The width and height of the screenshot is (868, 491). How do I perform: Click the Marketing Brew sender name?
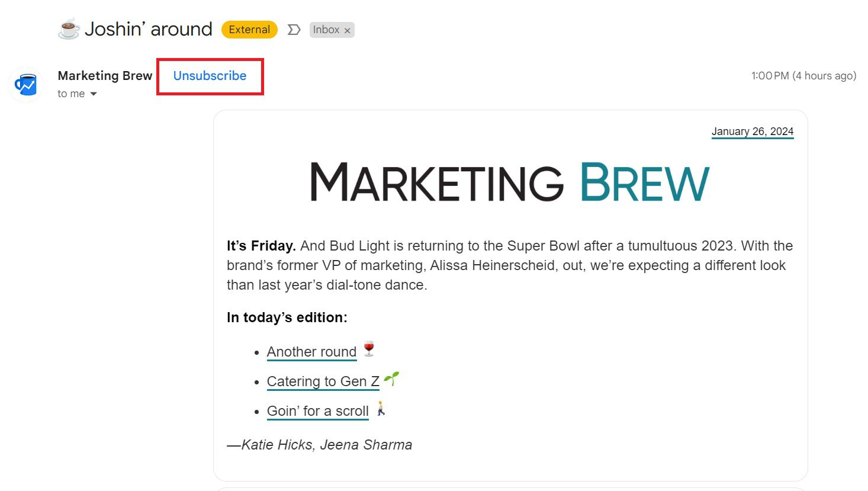pos(105,76)
